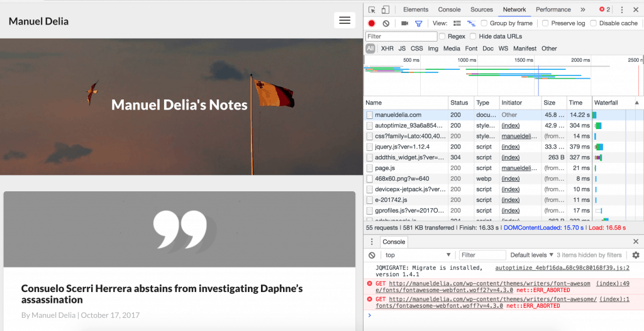Filter requests by the XHR type
Image resolution: width=644 pixels, height=331 pixels.
pyautogui.click(x=387, y=48)
